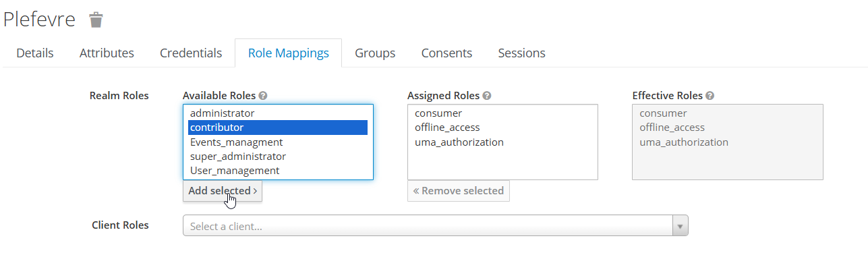Show help tooltip for Assigned Roles
The width and height of the screenshot is (868, 253).
(x=487, y=96)
